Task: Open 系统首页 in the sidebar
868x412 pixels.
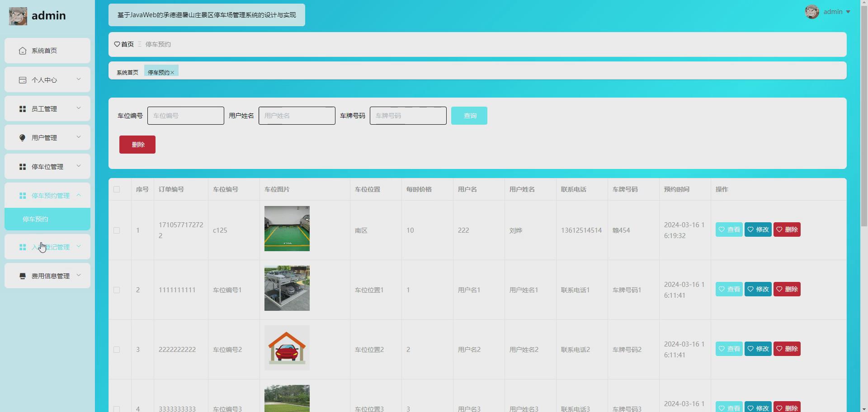Action: click(47, 51)
